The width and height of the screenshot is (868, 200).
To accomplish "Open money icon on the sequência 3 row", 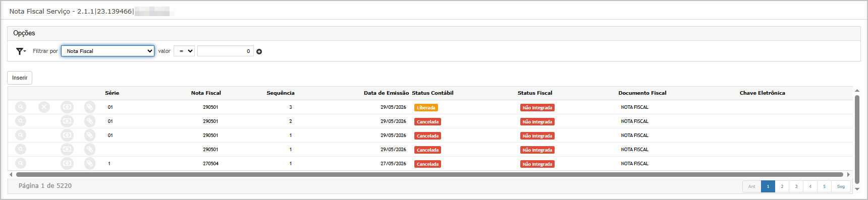I will pyautogui.click(x=67, y=107).
